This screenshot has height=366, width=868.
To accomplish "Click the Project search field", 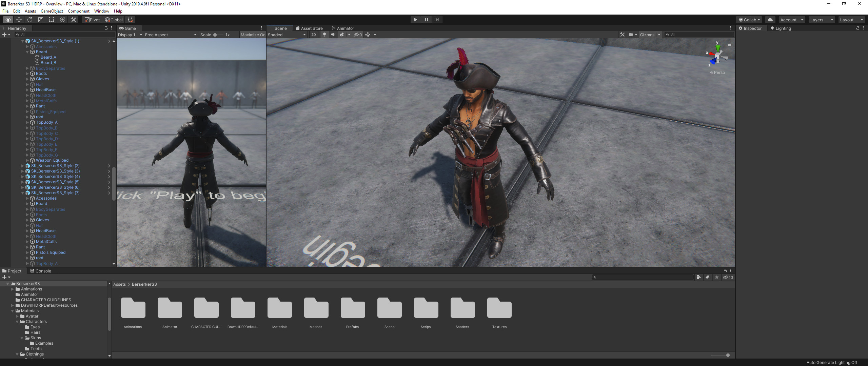I will coord(643,277).
